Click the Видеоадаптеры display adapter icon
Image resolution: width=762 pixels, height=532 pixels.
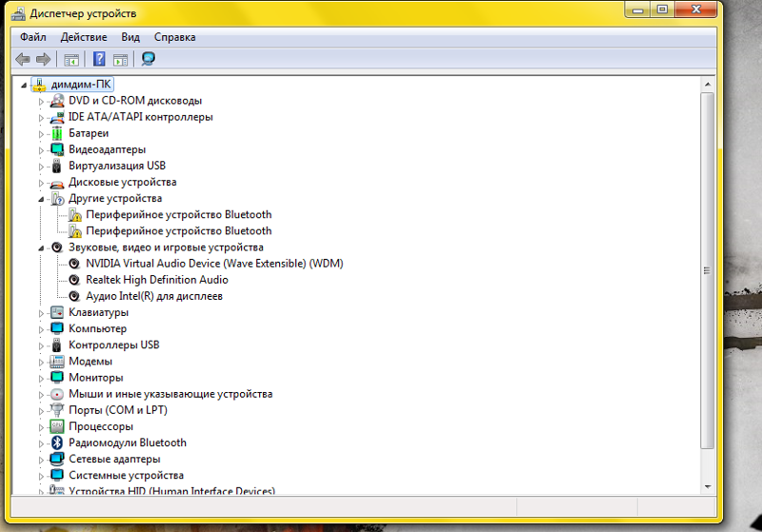[57, 149]
